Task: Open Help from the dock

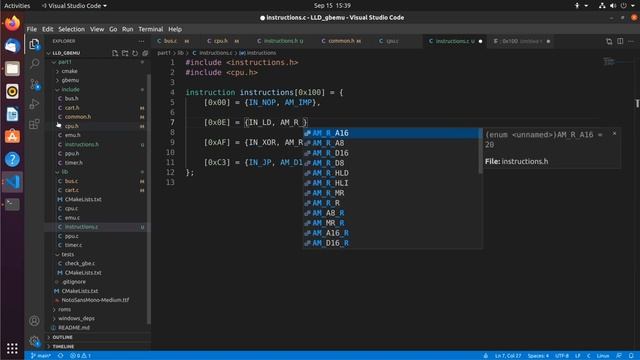Action: click(12, 159)
